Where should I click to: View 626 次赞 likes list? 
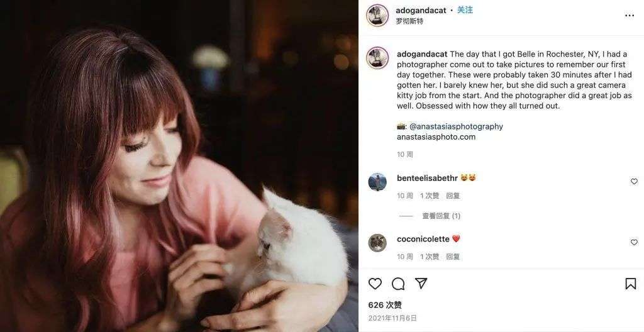(385, 305)
